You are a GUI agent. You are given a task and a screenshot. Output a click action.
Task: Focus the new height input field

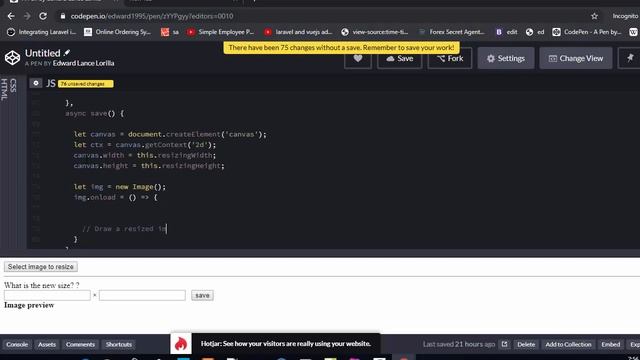pos(142,295)
